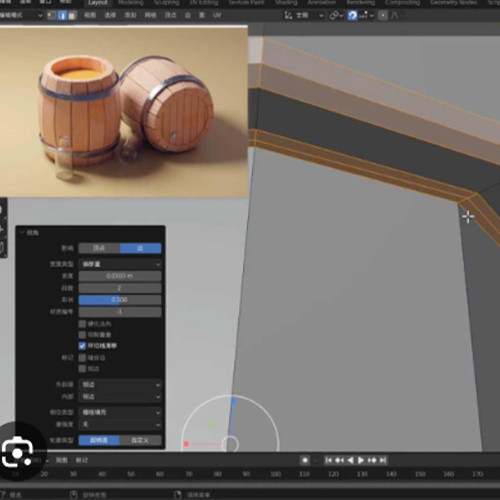Enable the harden normals checkbox
The image size is (500, 500).
(82, 324)
